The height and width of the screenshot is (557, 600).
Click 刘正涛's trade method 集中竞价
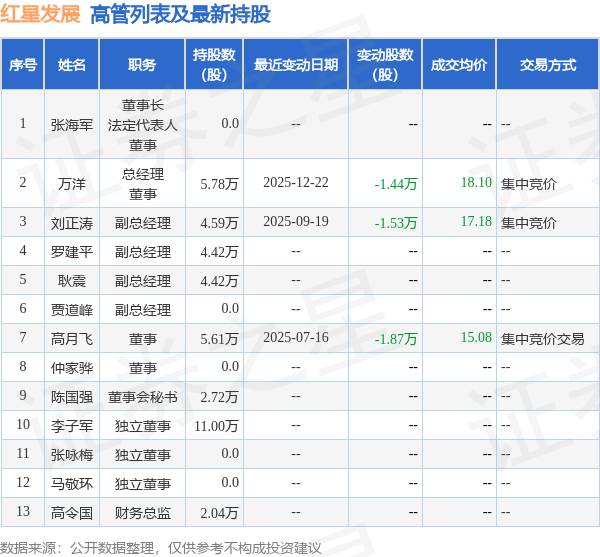tap(528, 223)
